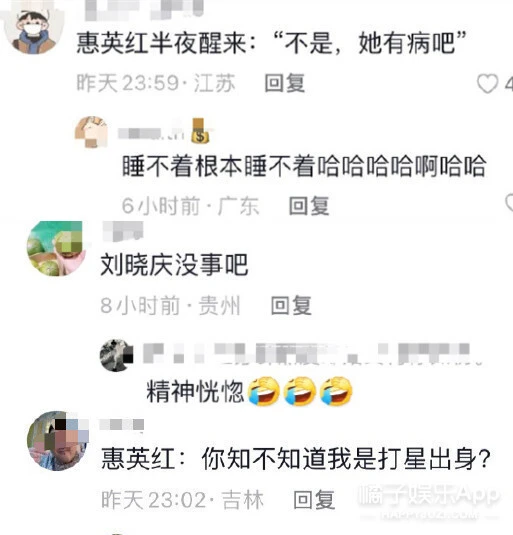The width and height of the screenshot is (513, 535).
Task: Select the comment about 打星出身
Action: (296, 459)
